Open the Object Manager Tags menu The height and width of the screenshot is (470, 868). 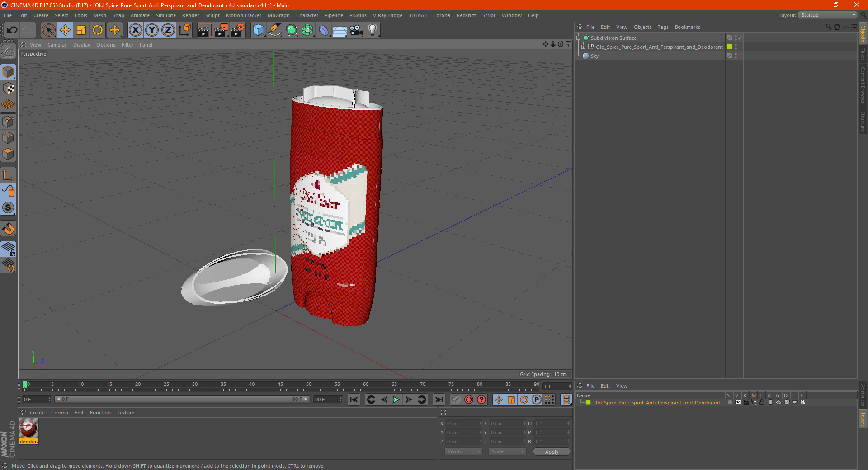[x=663, y=27]
